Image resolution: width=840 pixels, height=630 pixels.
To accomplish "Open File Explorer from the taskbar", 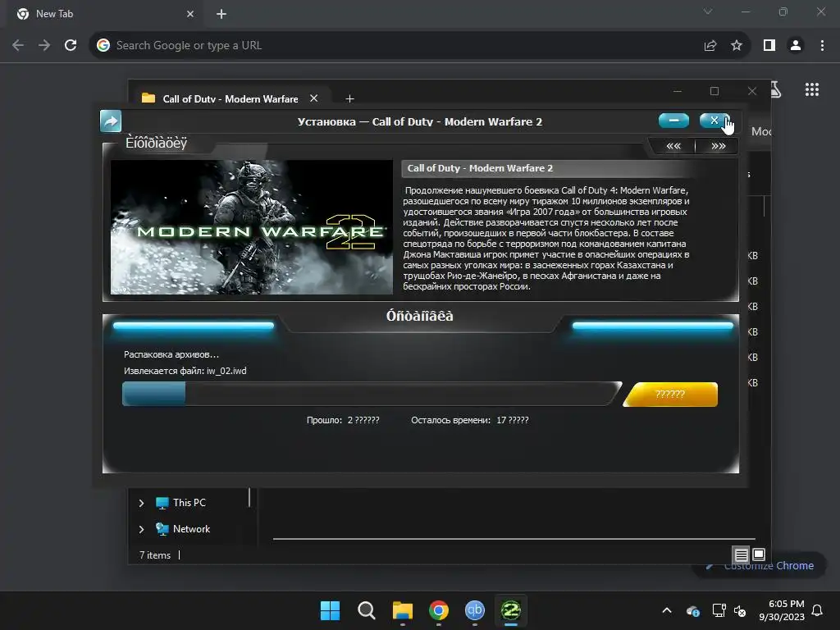I will (x=402, y=610).
